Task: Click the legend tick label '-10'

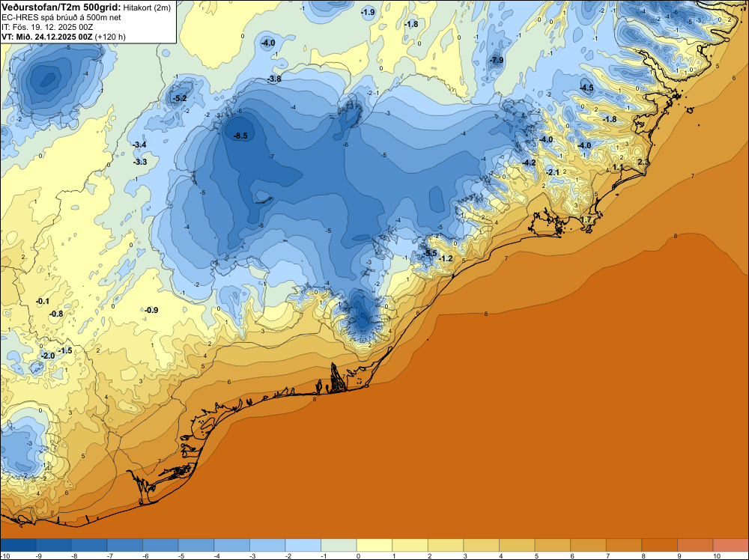Action: [x=4, y=556]
